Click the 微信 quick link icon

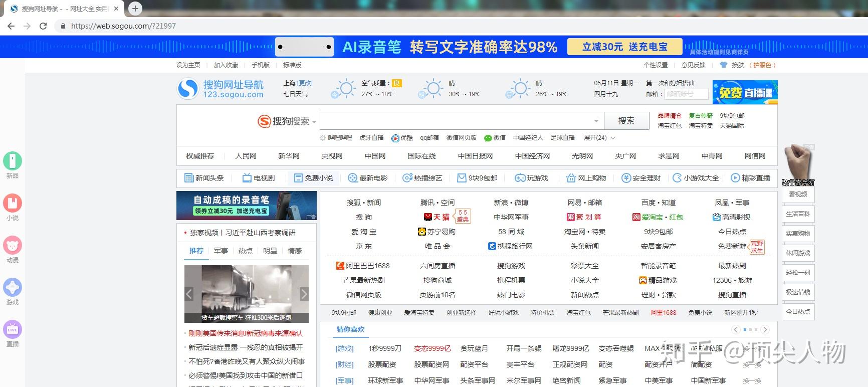pyautogui.click(x=488, y=138)
